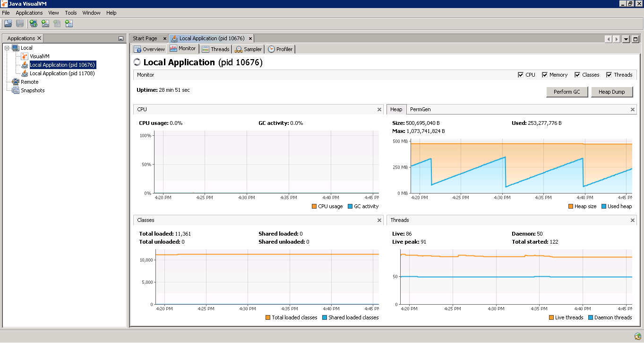
Task: Click the heap Used value '253,277,776 B'
Action: pos(544,123)
